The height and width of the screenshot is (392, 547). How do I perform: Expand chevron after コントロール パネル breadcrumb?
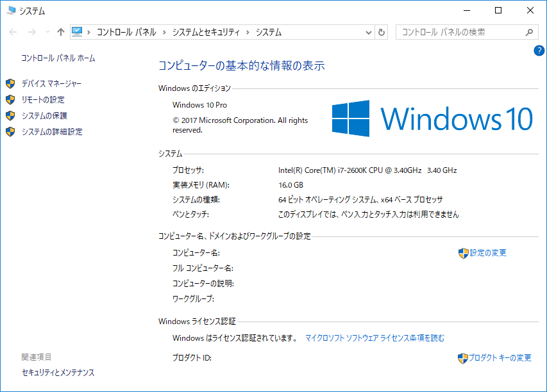pos(164,33)
